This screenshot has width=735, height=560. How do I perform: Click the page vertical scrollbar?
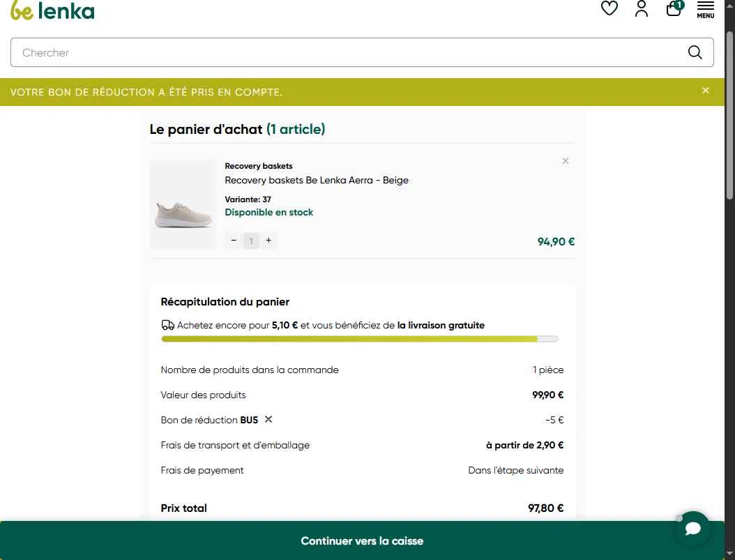point(729,115)
